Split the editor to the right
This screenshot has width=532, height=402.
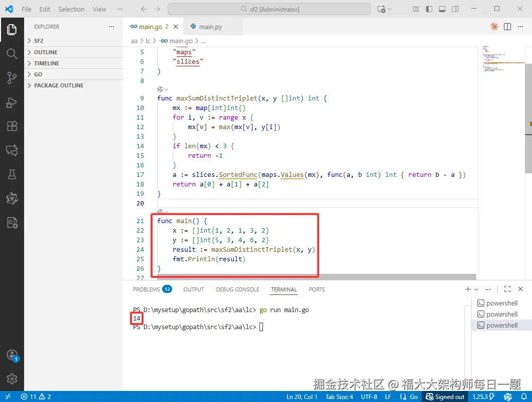[507, 27]
